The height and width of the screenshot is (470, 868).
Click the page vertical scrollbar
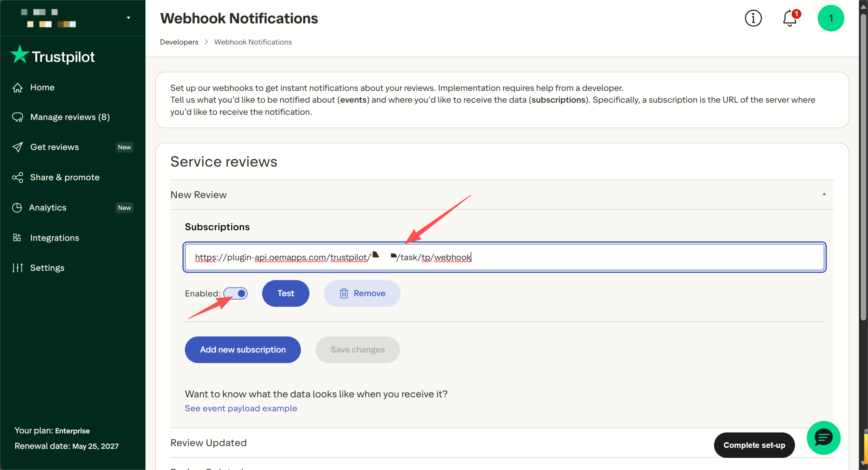[x=863, y=235]
